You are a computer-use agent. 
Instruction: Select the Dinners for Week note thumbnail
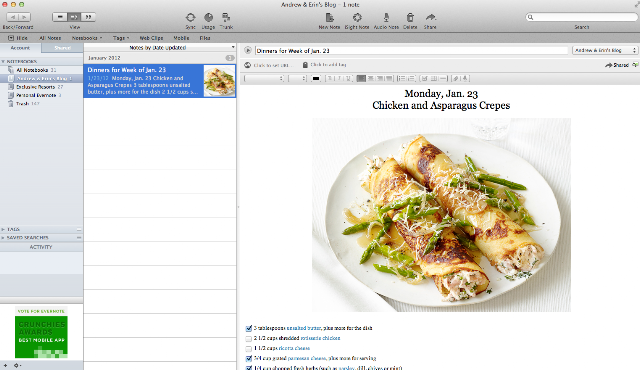[x=220, y=81]
